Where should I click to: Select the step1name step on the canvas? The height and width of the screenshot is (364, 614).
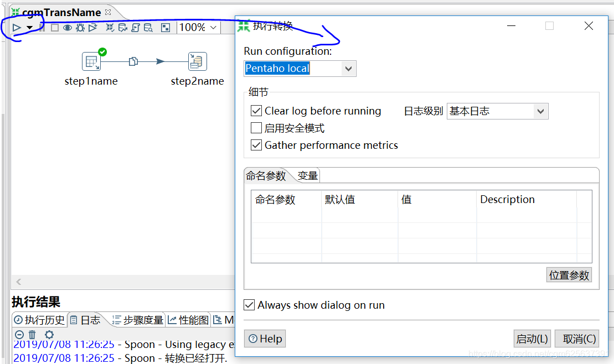(x=91, y=61)
